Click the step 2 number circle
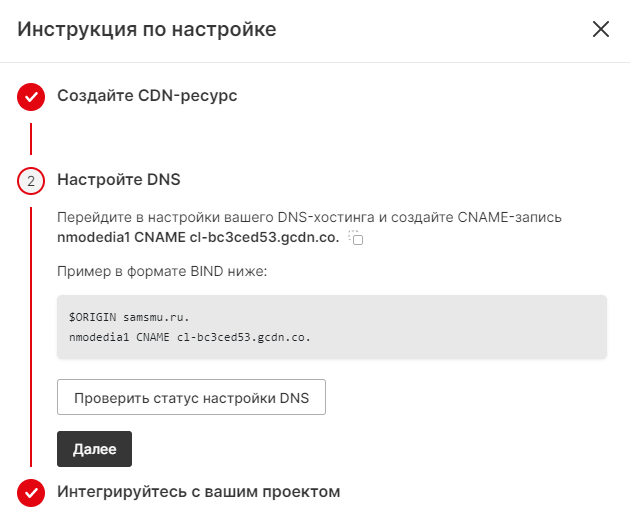The height and width of the screenshot is (516, 630). 31,181
